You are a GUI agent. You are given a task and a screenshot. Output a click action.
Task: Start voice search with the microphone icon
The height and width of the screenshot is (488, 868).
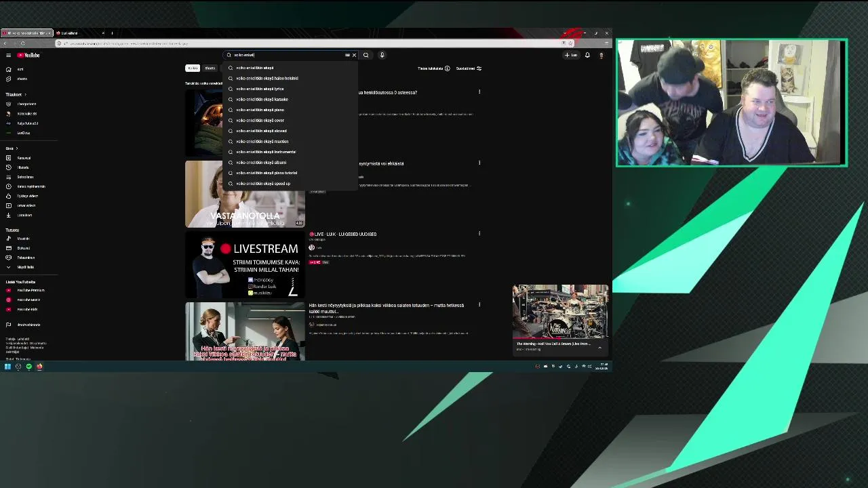[x=382, y=55]
